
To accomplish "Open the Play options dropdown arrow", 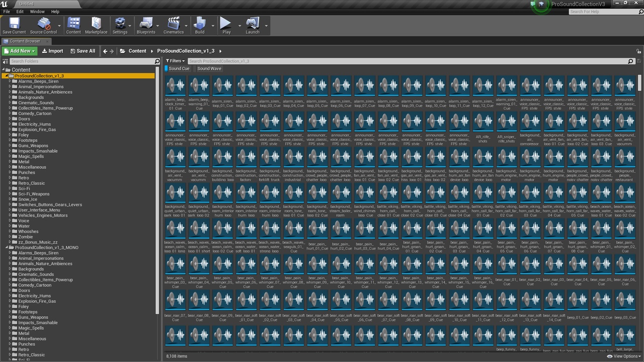I will coord(239,25).
